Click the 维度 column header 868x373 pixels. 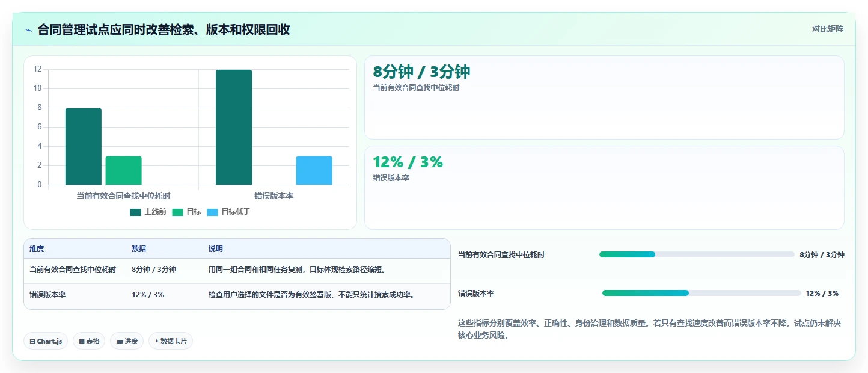coord(37,249)
